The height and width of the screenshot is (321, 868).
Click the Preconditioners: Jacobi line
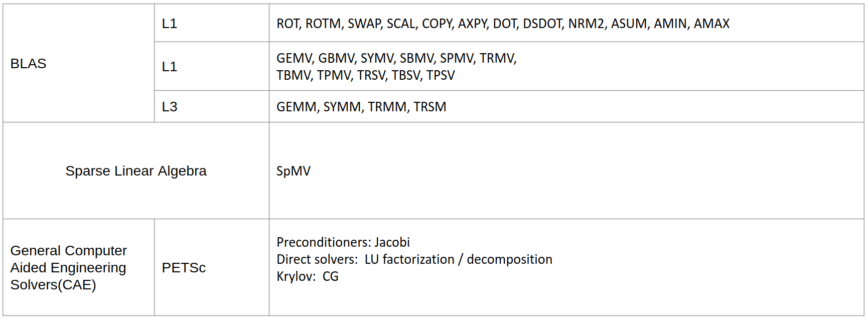[x=343, y=242]
